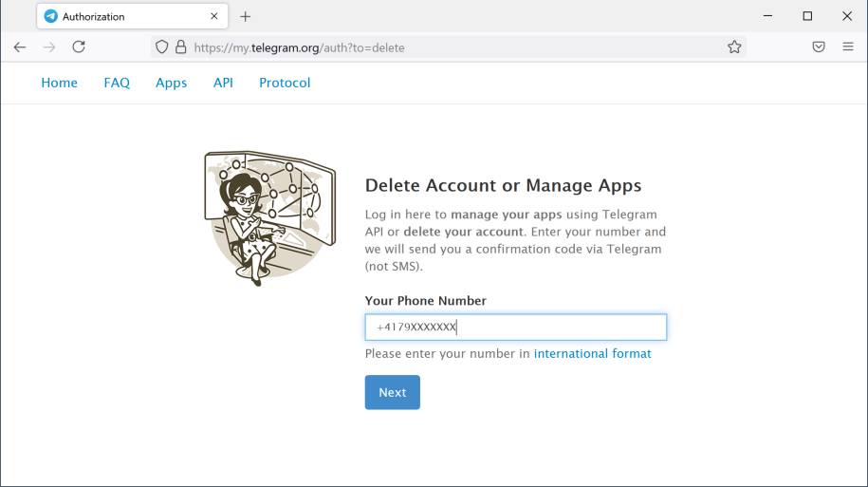Click the Telegram favicon in the tab
The width and height of the screenshot is (868, 487).
[51, 17]
